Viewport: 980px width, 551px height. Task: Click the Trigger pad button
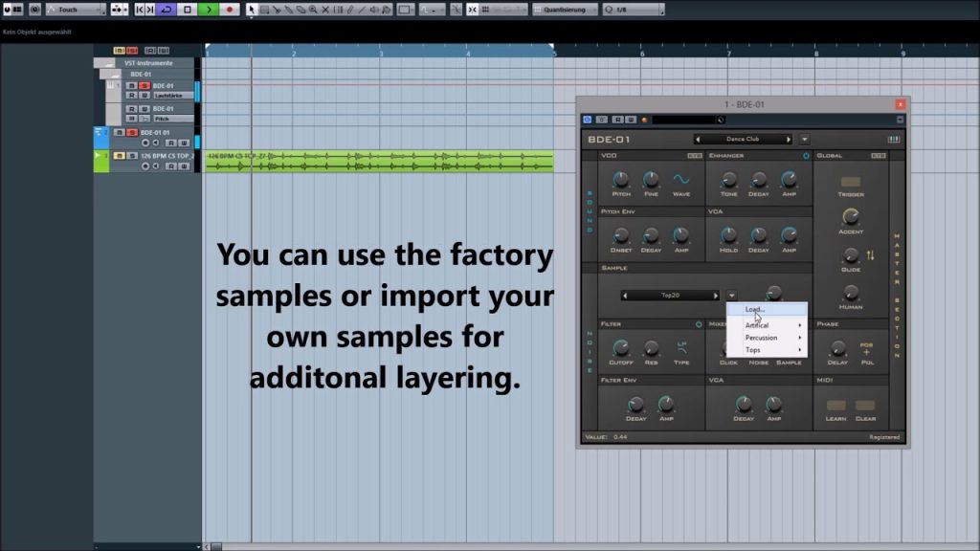pos(850,182)
